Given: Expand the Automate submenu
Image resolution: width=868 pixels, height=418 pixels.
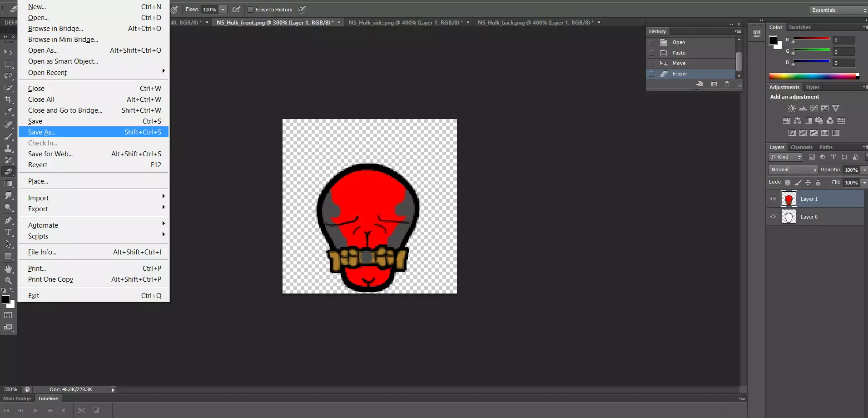Looking at the screenshot, I should point(94,225).
